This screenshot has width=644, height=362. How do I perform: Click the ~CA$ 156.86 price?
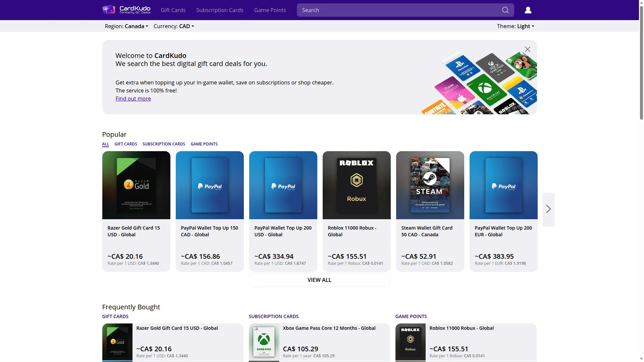(x=201, y=256)
